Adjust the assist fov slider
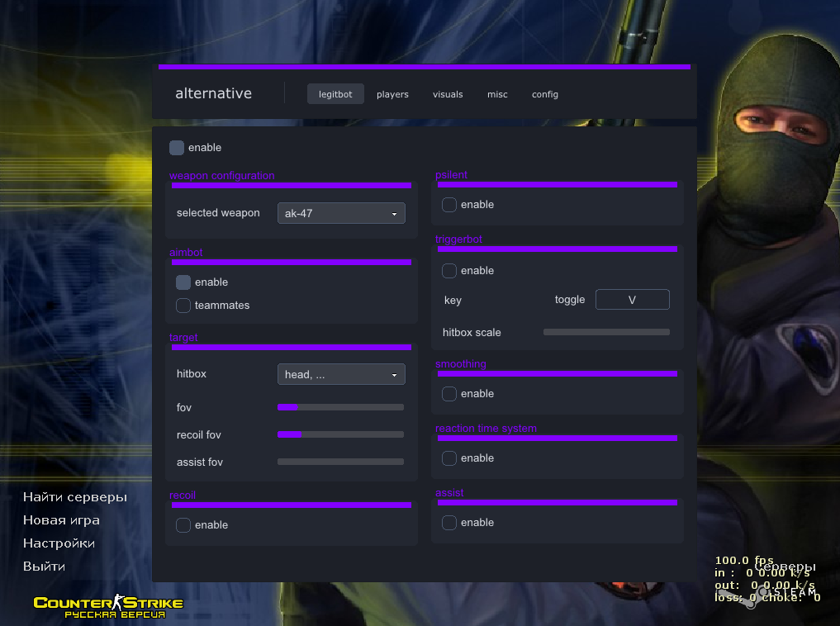 tap(341, 462)
